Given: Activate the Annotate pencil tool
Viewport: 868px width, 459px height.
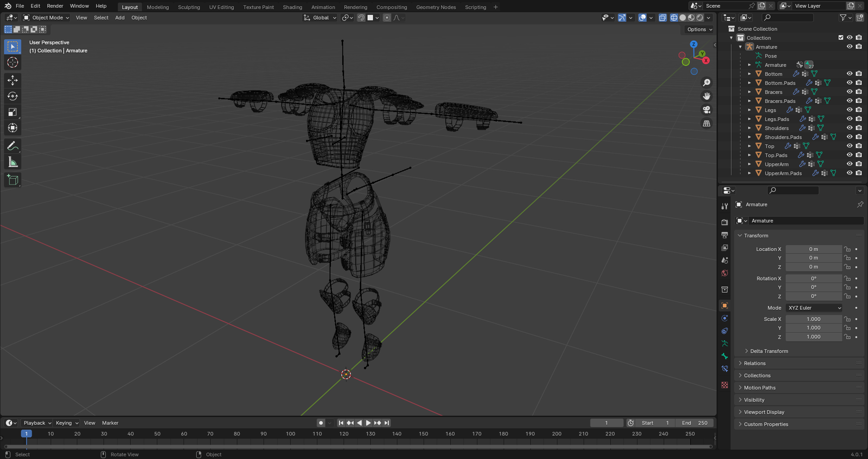Looking at the screenshot, I should [12, 146].
